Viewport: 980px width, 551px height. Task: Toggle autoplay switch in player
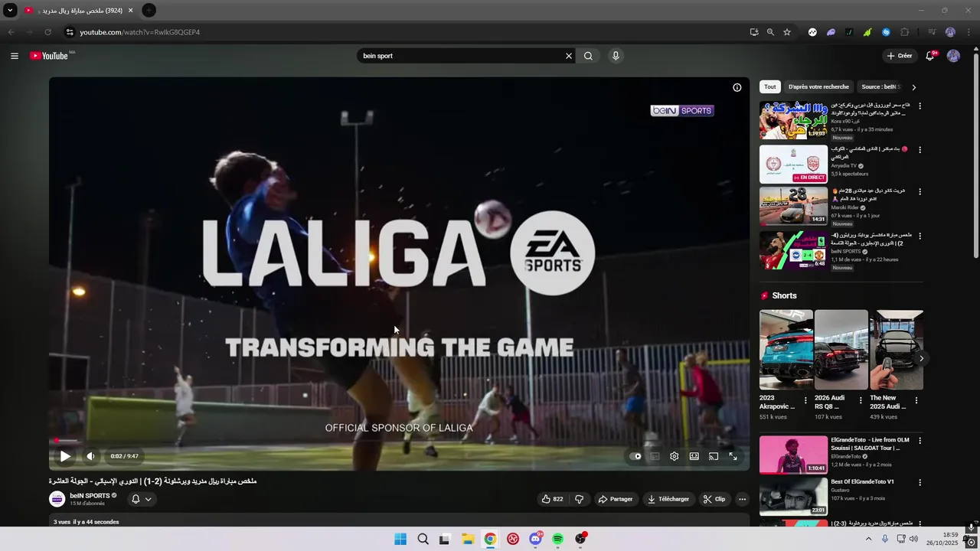tap(636, 456)
